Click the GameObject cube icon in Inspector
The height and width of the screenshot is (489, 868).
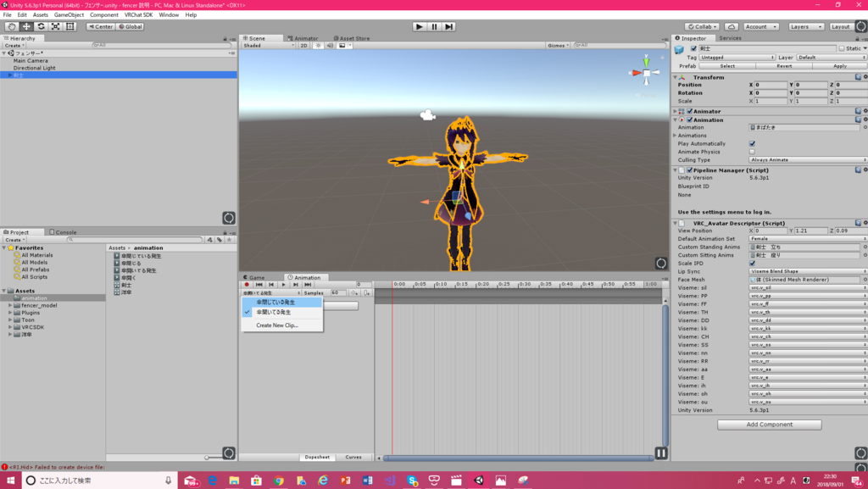pyautogui.click(x=679, y=49)
